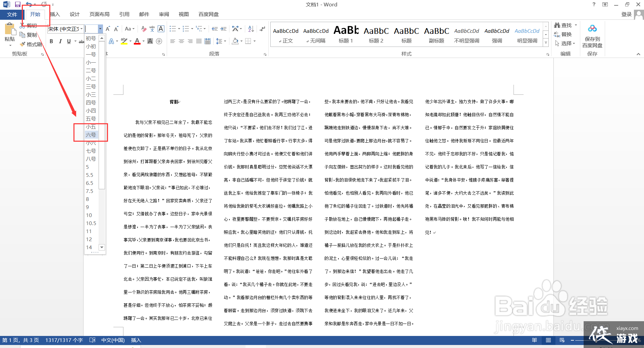Toggle strikethrough formatting
644x348 pixels.
click(81, 41)
